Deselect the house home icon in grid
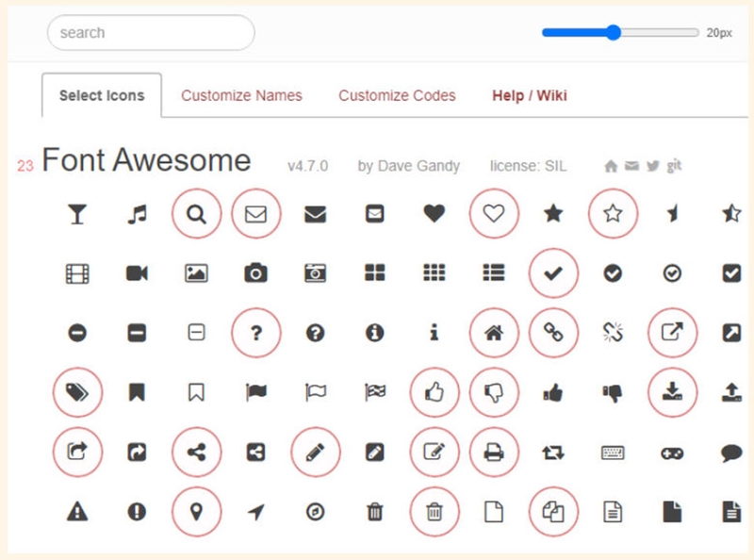This screenshot has width=754, height=560. pos(494,333)
